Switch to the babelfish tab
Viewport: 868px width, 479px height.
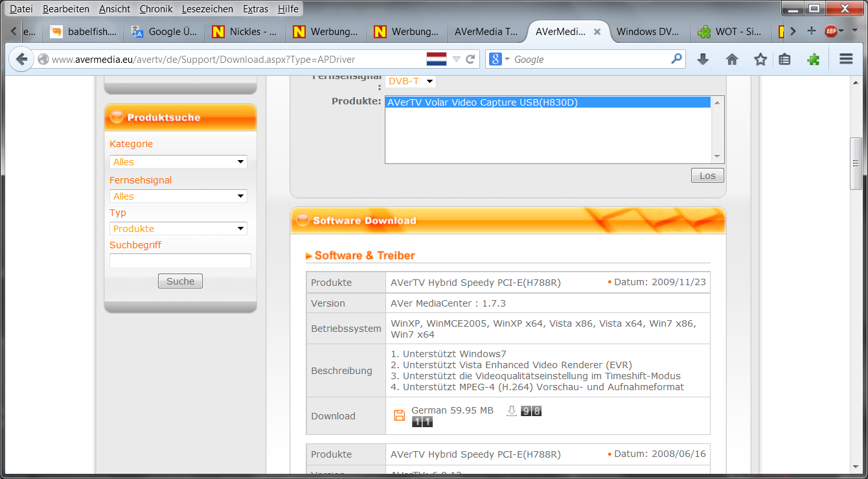[x=84, y=32]
